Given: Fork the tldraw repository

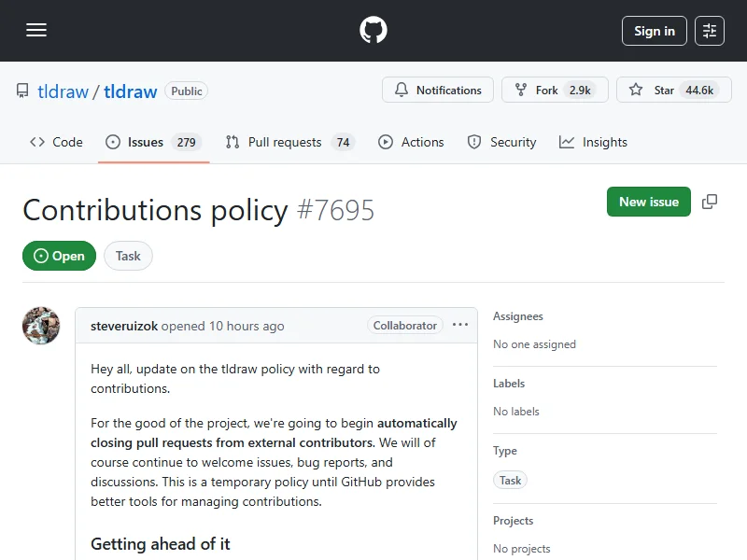Looking at the screenshot, I should [x=546, y=91].
